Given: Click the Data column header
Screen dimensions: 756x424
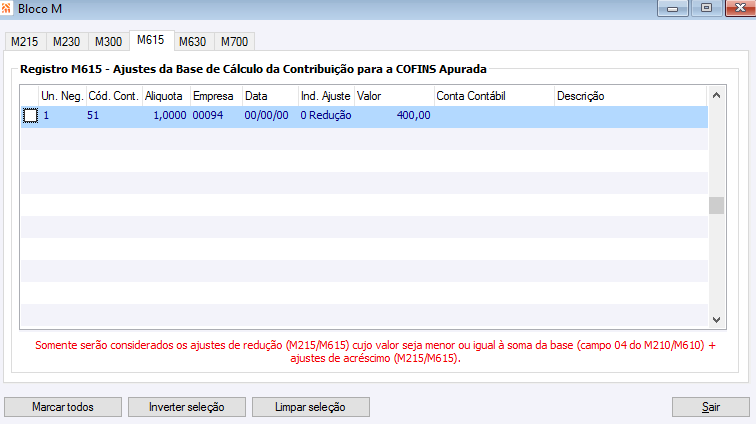Looking at the screenshot, I should tap(270, 96).
